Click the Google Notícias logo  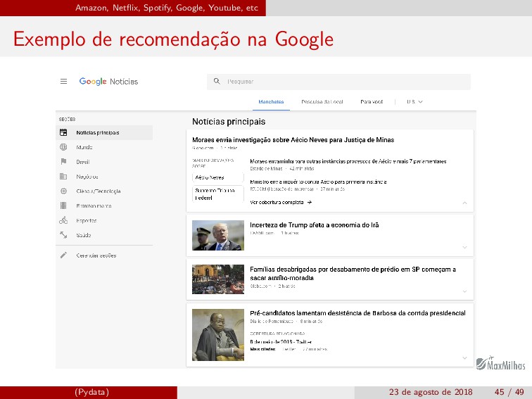click(108, 82)
